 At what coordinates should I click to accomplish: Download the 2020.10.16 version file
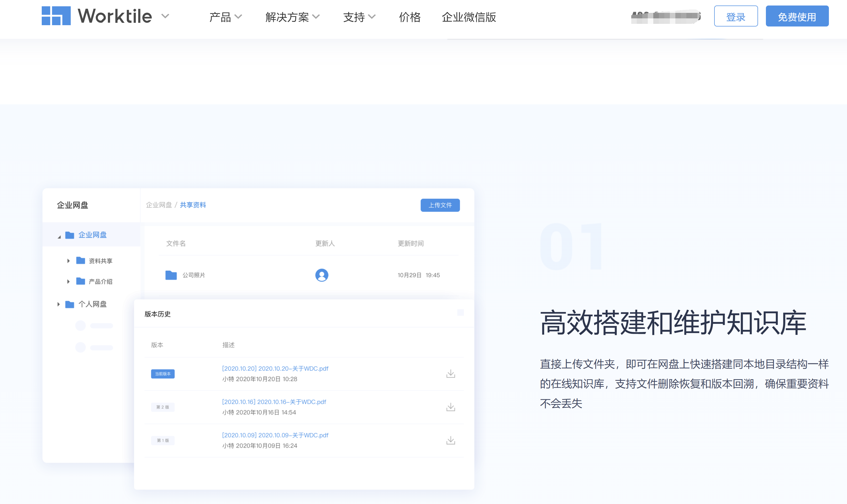451,406
